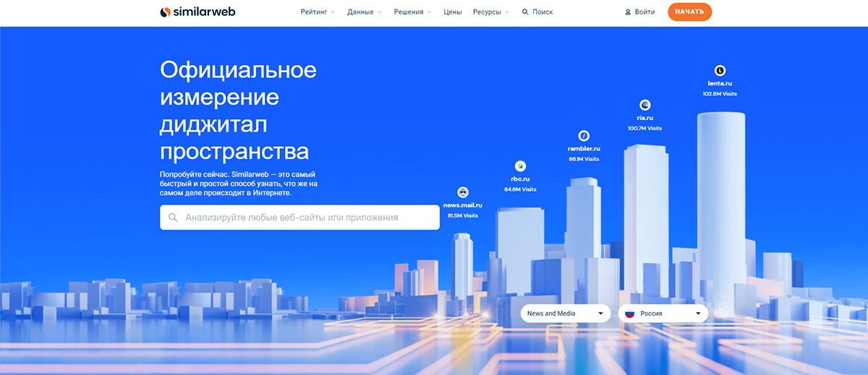Click the rambler.ru site icon

584,136
